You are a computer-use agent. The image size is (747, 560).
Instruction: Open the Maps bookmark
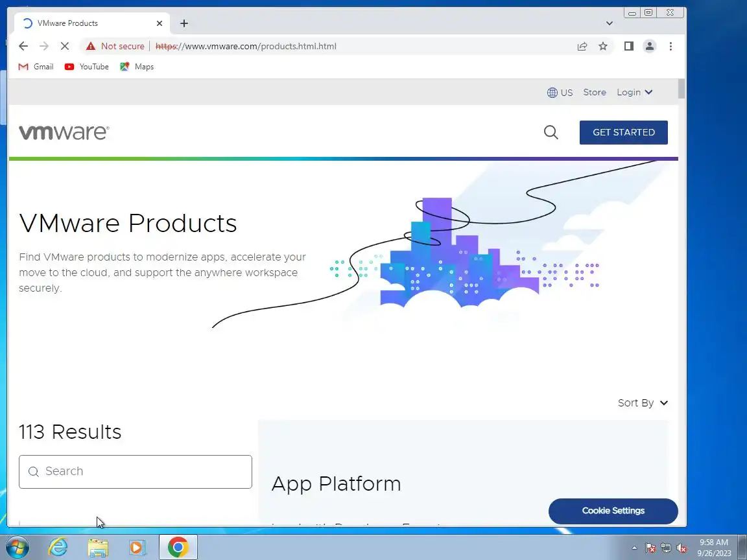pos(137,67)
